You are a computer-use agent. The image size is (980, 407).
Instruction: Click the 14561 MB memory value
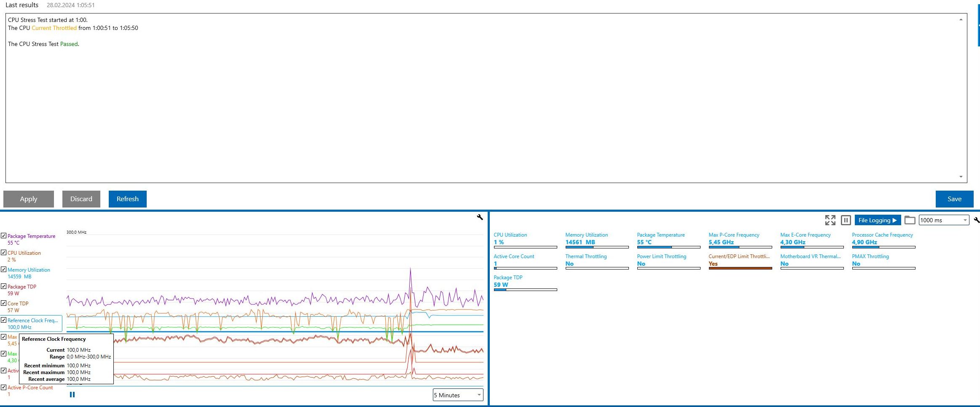[580, 242]
